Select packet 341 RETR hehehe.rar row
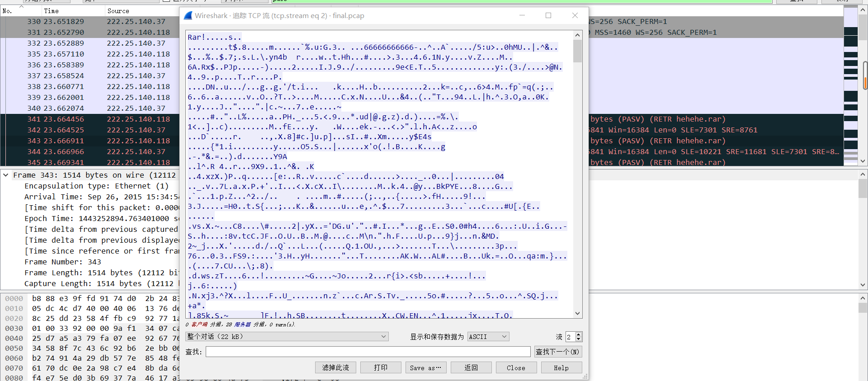 [90, 119]
